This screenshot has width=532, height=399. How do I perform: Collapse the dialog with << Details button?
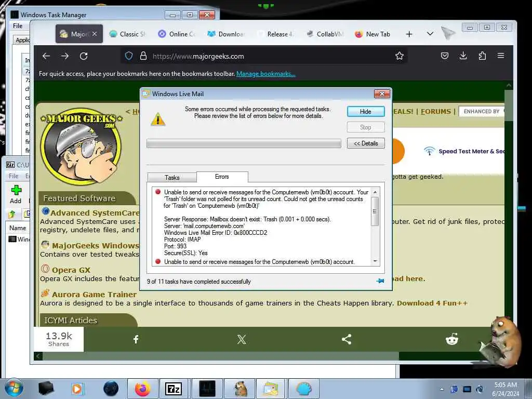[366, 143]
